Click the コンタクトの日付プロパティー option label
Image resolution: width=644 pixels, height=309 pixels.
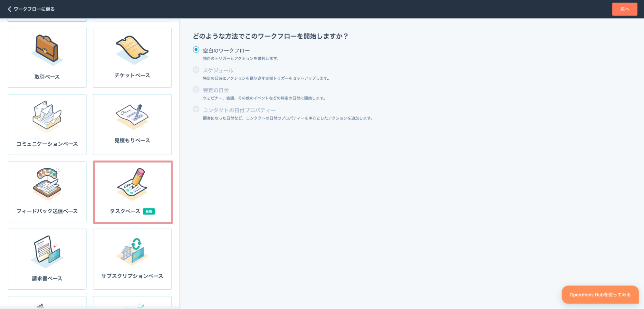(239, 110)
